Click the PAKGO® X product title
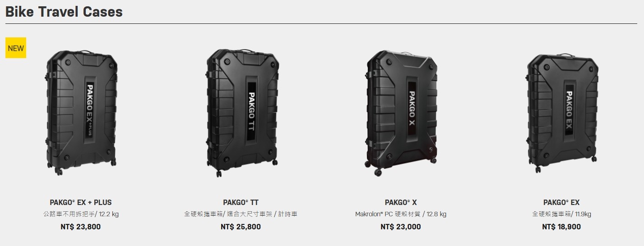 tap(401, 202)
